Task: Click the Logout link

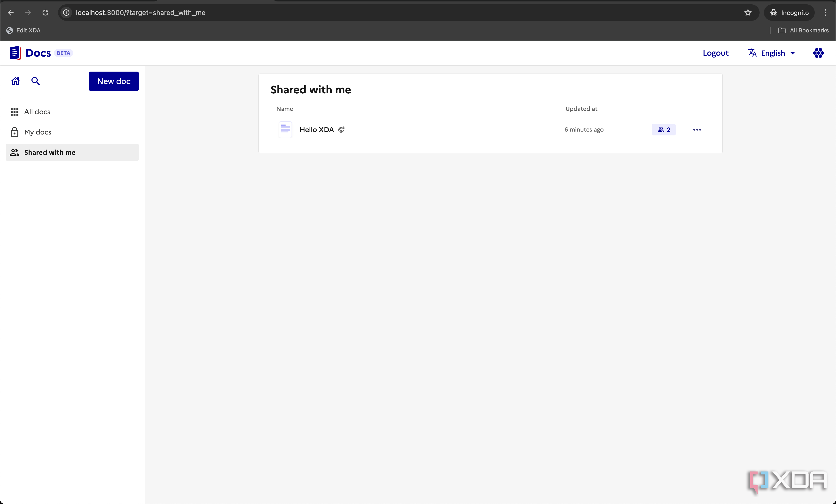Action: click(x=716, y=53)
